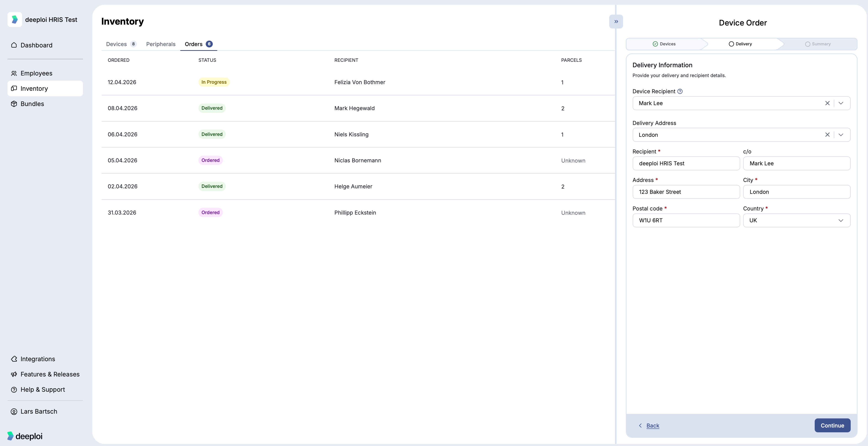Expand the Device Recipient dropdown arrow
This screenshot has height=446, width=868.
(x=841, y=103)
